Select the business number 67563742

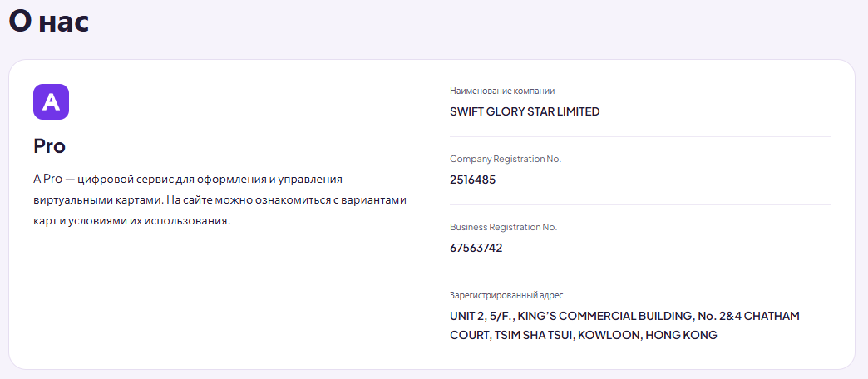tap(476, 248)
